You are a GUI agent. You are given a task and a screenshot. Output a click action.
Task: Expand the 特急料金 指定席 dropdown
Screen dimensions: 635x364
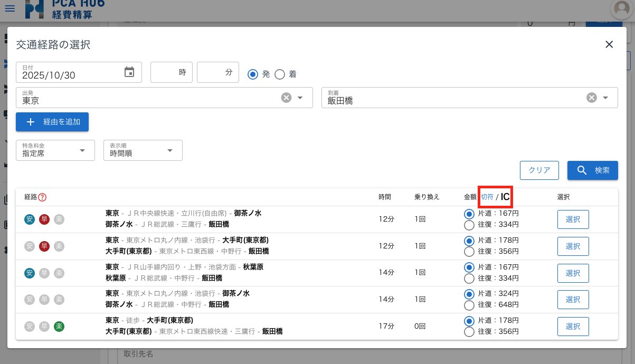pos(55,150)
